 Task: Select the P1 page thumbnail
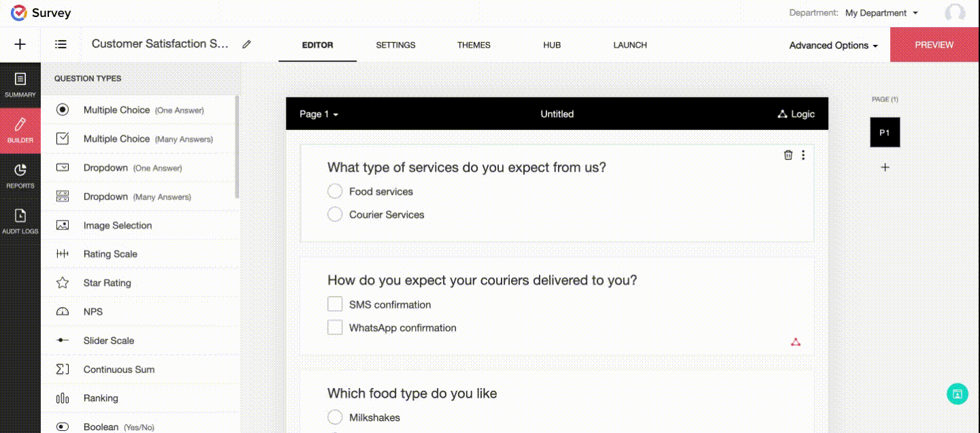[885, 133]
